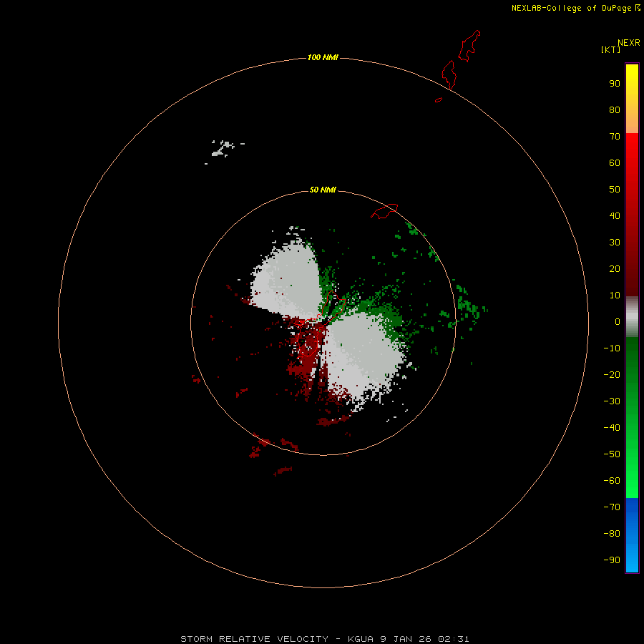Click the small gray echo cluster far northwest
The image size is (644, 644).
224,149
